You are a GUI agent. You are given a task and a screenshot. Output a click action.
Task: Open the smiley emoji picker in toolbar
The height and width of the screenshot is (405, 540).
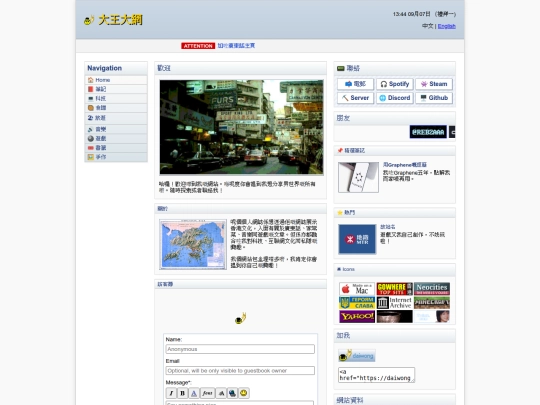point(244,393)
